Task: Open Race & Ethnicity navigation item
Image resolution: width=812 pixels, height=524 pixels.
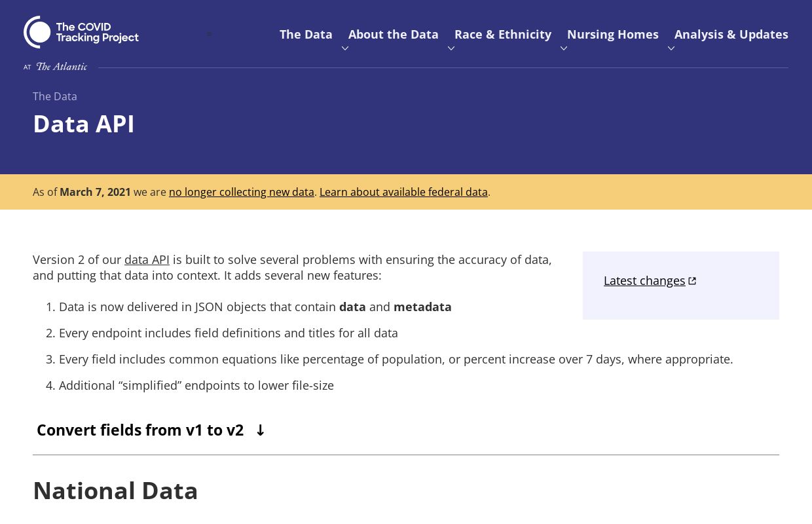Action: (503, 34)
